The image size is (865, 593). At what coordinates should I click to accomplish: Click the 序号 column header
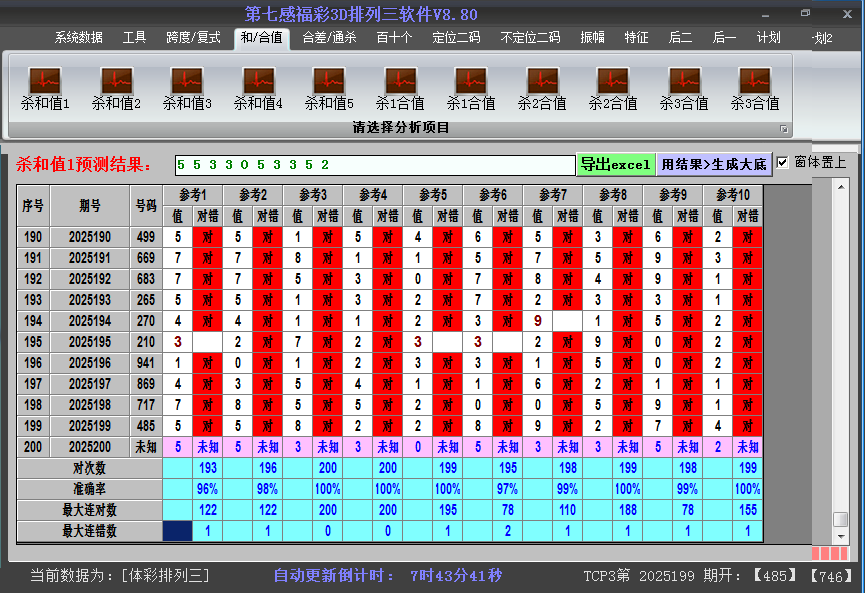click(x=33, y=206)
